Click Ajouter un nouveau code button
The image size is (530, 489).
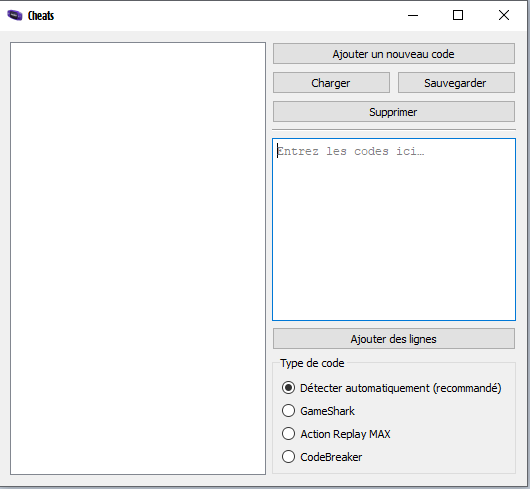tap(394, 54)
